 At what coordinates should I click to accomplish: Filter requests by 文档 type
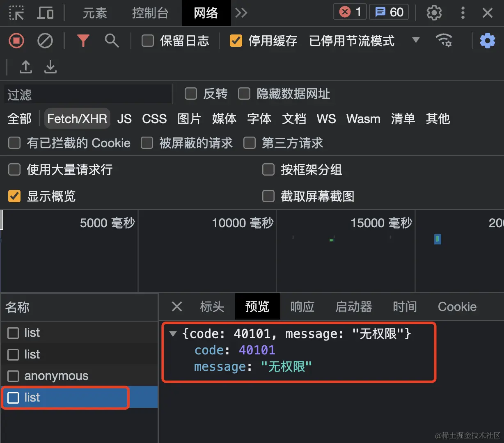[x=294, y=119]
